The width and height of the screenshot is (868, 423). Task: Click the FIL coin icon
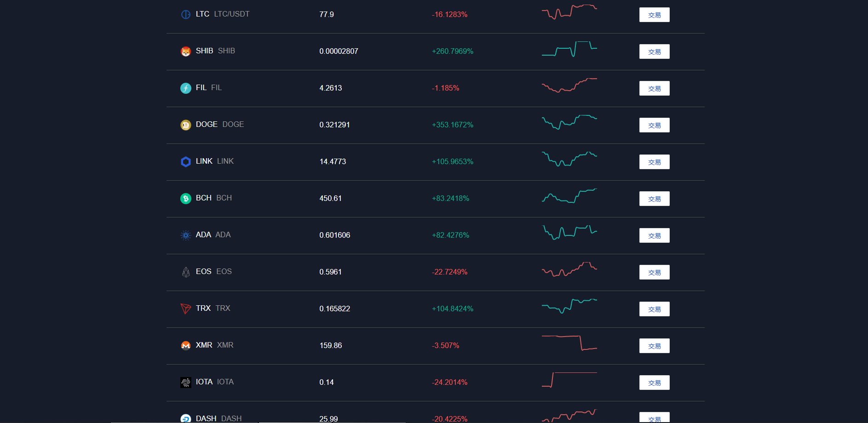186,88
